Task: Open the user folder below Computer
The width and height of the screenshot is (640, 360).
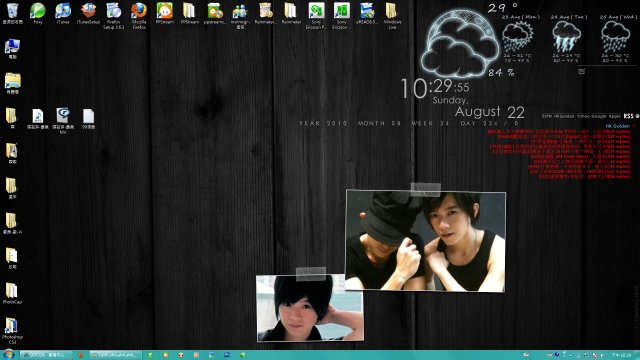Action: click(x=13, y=83)
